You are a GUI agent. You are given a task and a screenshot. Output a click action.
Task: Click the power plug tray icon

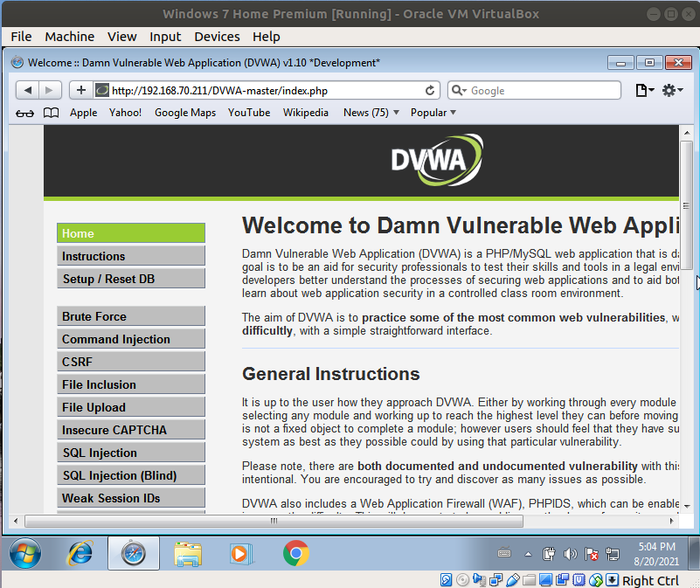tap(549, 554)
